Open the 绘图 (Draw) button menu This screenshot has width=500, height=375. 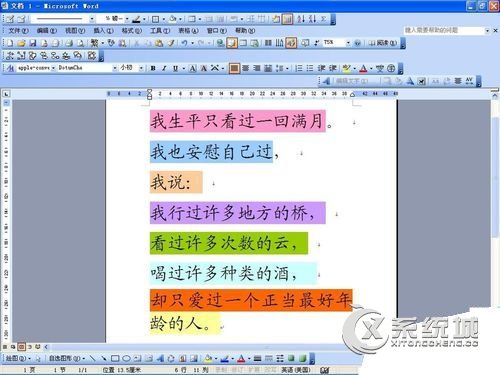[18, 359]
